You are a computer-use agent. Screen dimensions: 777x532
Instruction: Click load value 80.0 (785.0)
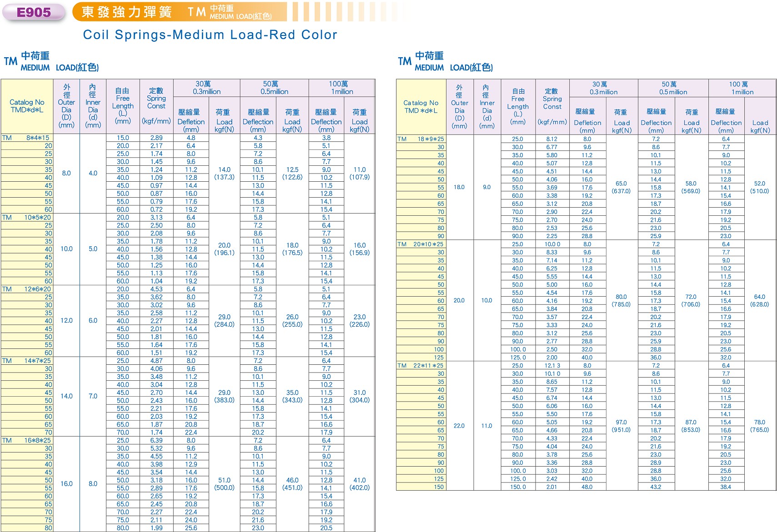coord(621,300)
